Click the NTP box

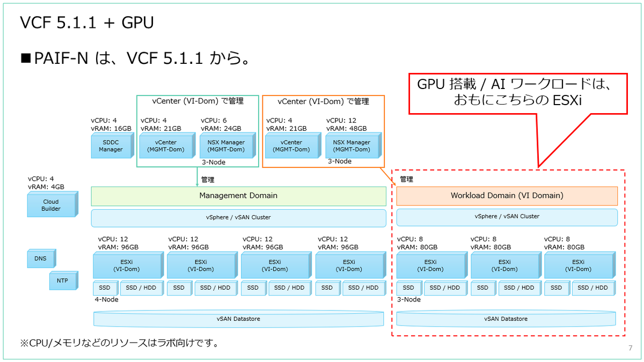point(64,280)
